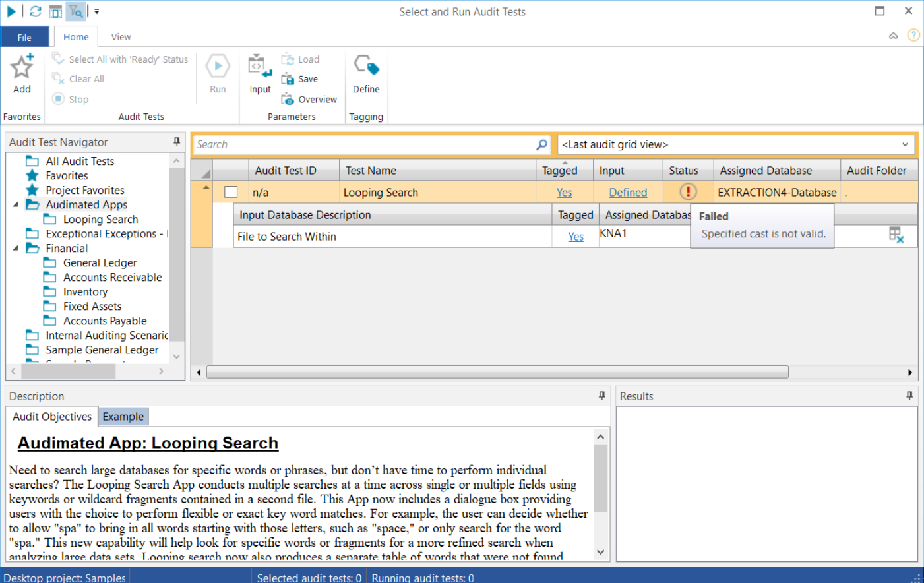This screenshot has height=583, width=924.
Task: Click the Save parameters icon
Action: click(288, 79)
